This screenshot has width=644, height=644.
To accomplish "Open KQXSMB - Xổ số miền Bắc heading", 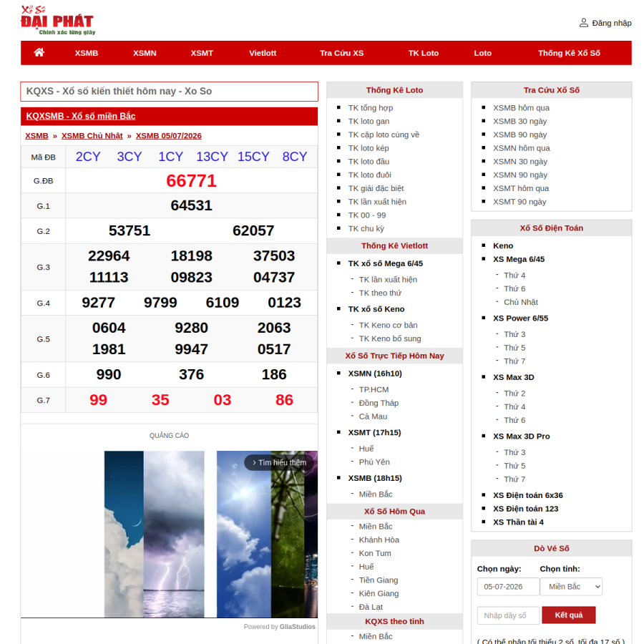I will pyautogui.click(x=81, y=116).
